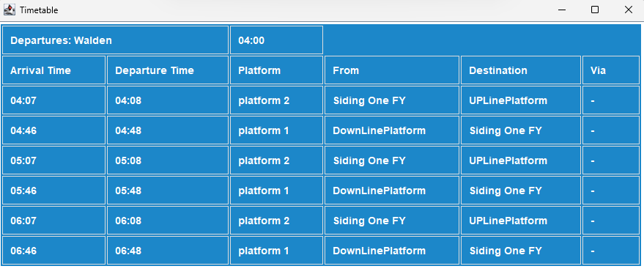Screen dimensions: 644x277
Task: Select the 04:48 departure time cell
Action: click(x=168, y=130)
